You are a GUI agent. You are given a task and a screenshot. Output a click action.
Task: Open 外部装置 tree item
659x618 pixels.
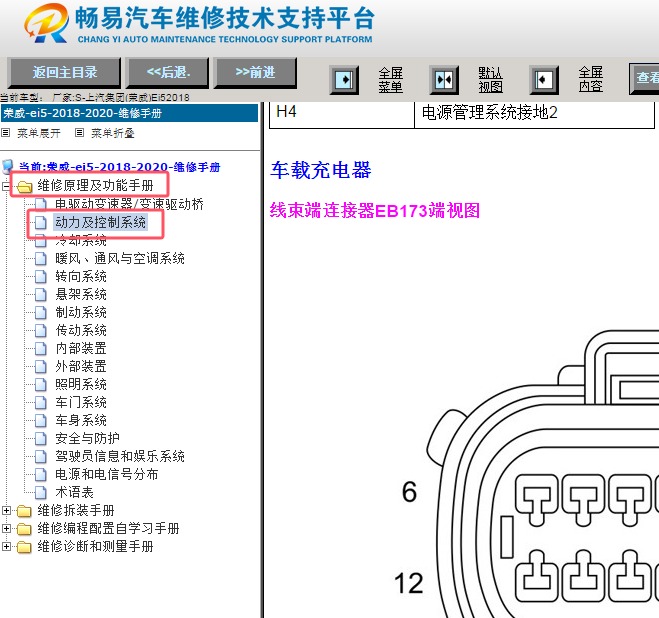coord(81,367)
